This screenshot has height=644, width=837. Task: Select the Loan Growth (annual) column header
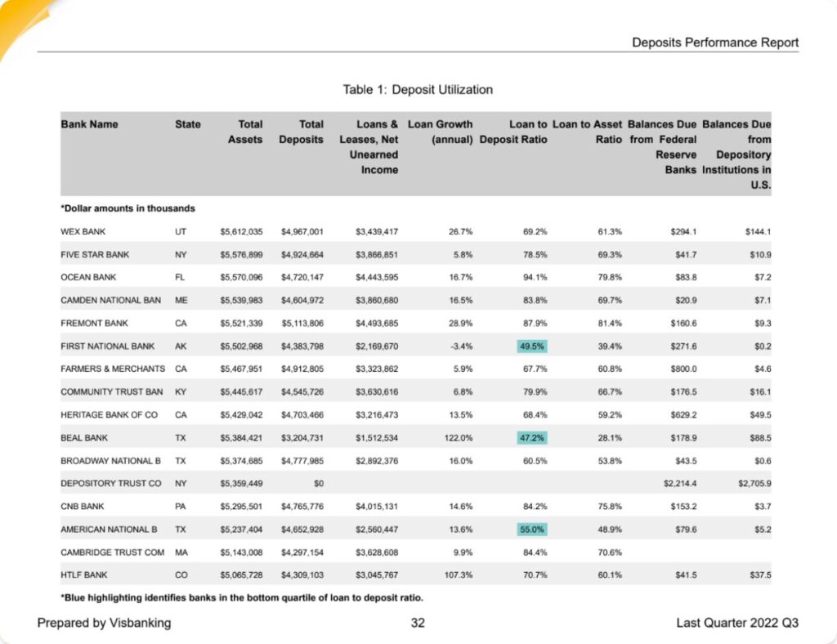pyautogui.click(x=440, y=132)
